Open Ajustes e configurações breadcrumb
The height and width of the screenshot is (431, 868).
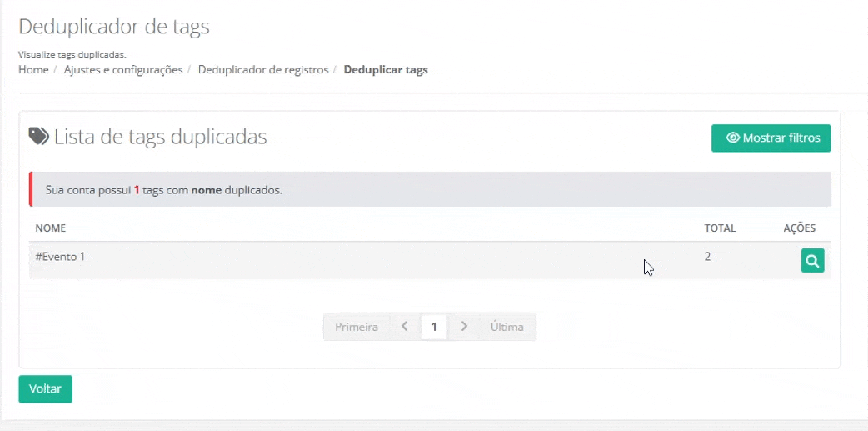click(x=123, y=70)
